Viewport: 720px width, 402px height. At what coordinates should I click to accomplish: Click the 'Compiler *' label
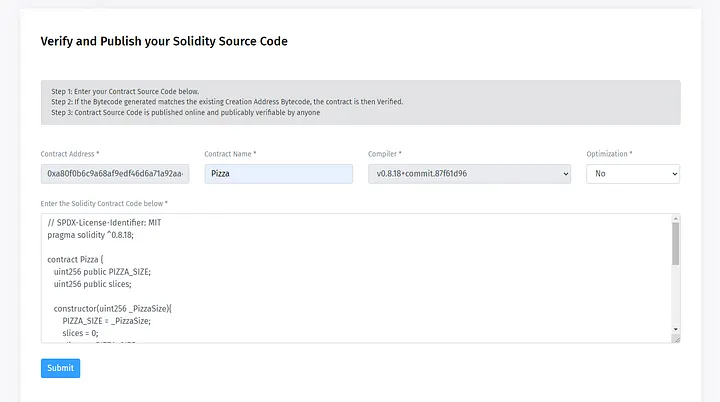point(385,154)
